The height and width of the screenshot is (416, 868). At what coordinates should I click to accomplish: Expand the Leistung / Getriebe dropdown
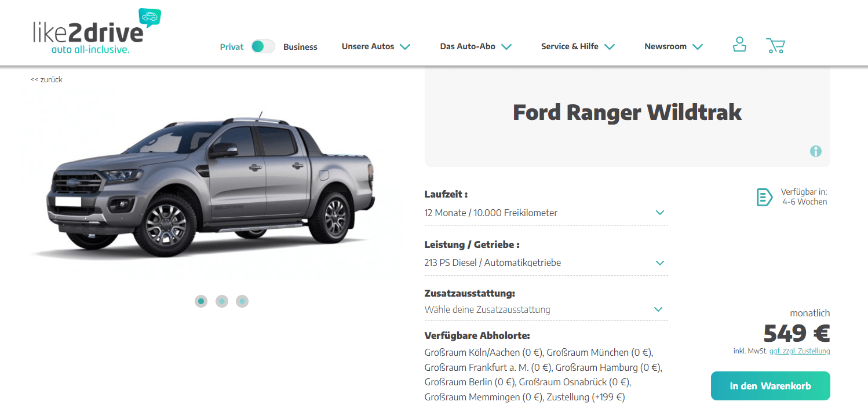(546, 262)
